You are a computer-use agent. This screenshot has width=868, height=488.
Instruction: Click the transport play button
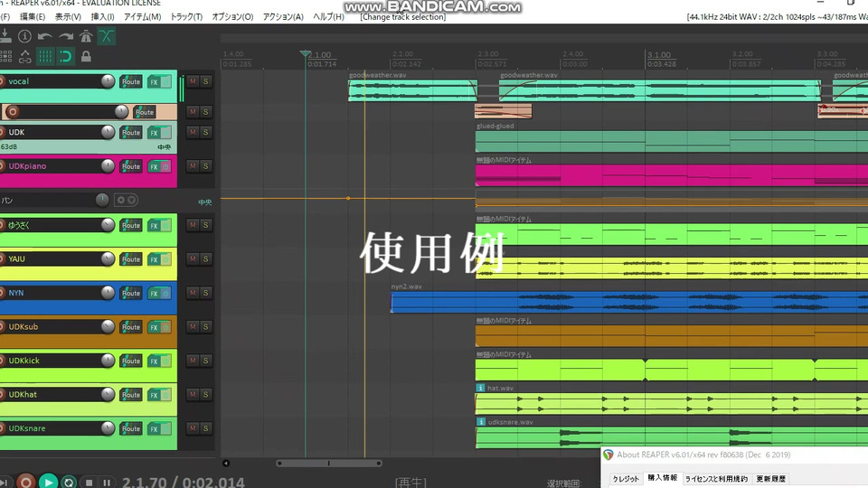pos(48,482)
